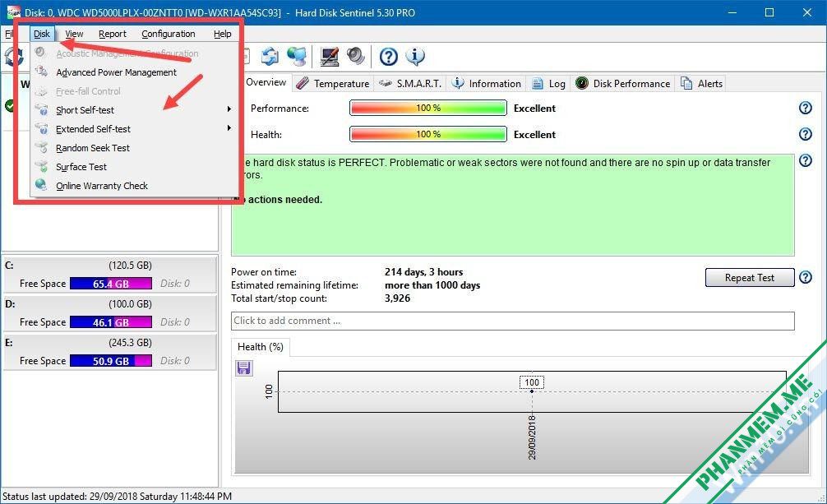Image resolution: width=827 pixels, height=504 pixels.
Task: Click the Short Self-test disk icon
Action: click(41, 109)
